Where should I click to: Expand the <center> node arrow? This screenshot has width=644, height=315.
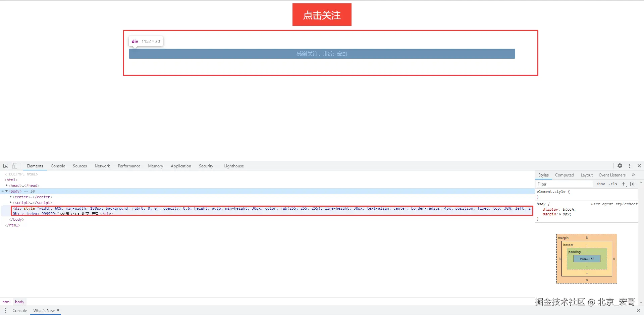(10, 197)
